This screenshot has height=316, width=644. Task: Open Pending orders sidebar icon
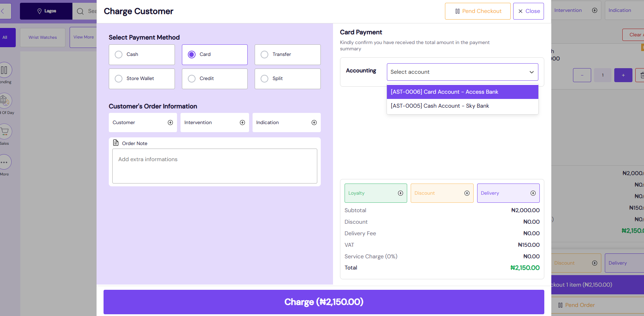tap(5, 70)
